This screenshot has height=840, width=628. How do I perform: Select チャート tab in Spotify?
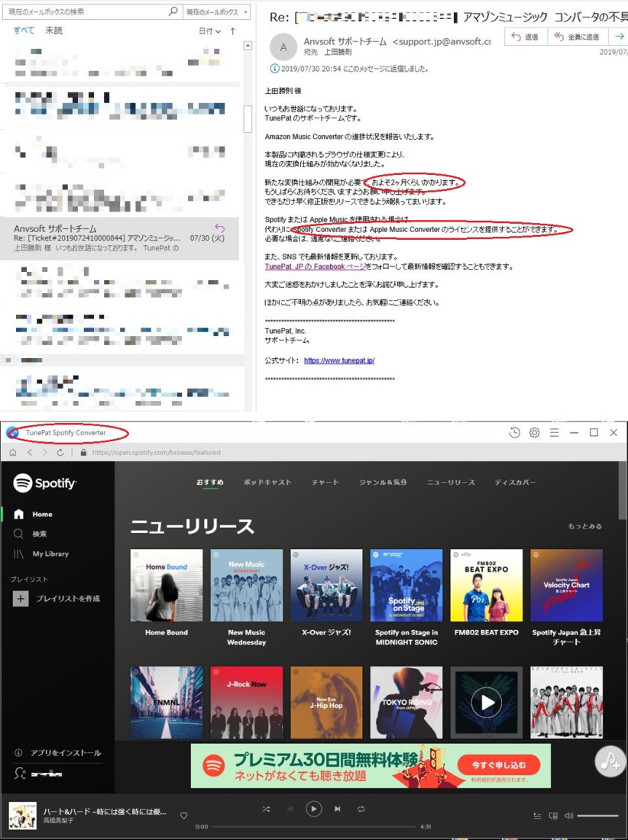(325, 482)
